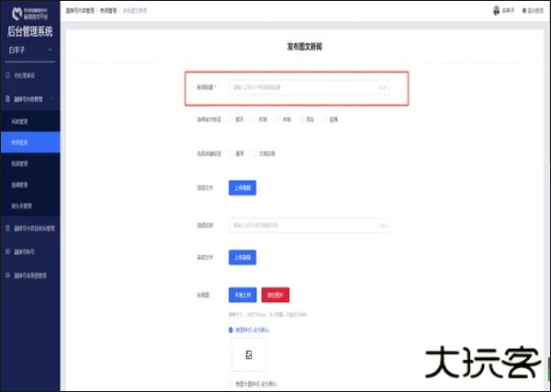Tick the 本地 tag checkbox
Viewport: 551px width, 392px height.
[279, 119]
